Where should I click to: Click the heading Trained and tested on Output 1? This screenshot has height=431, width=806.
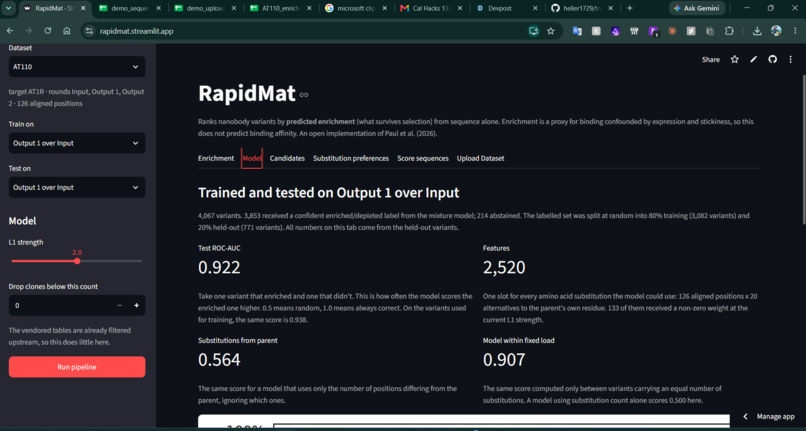point(328,193)
